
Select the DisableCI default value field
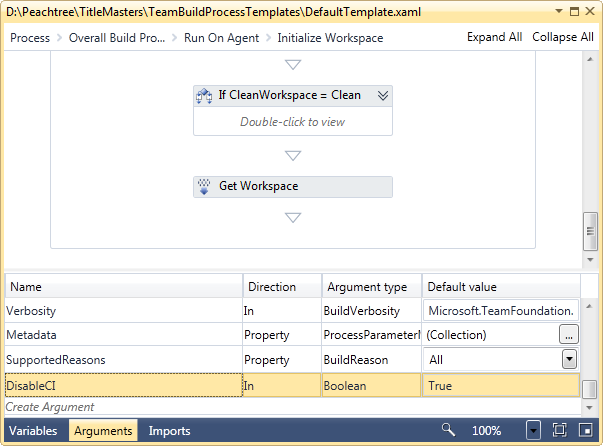pos(501,385)
